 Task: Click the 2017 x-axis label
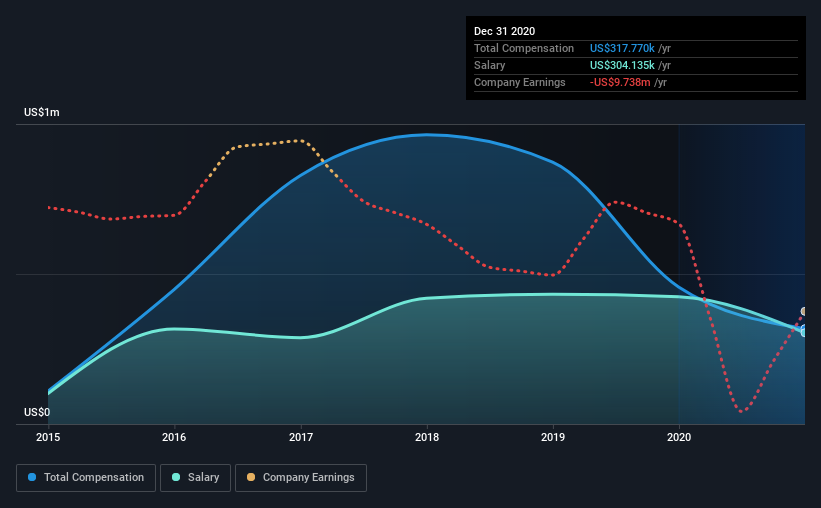point(301,437)
